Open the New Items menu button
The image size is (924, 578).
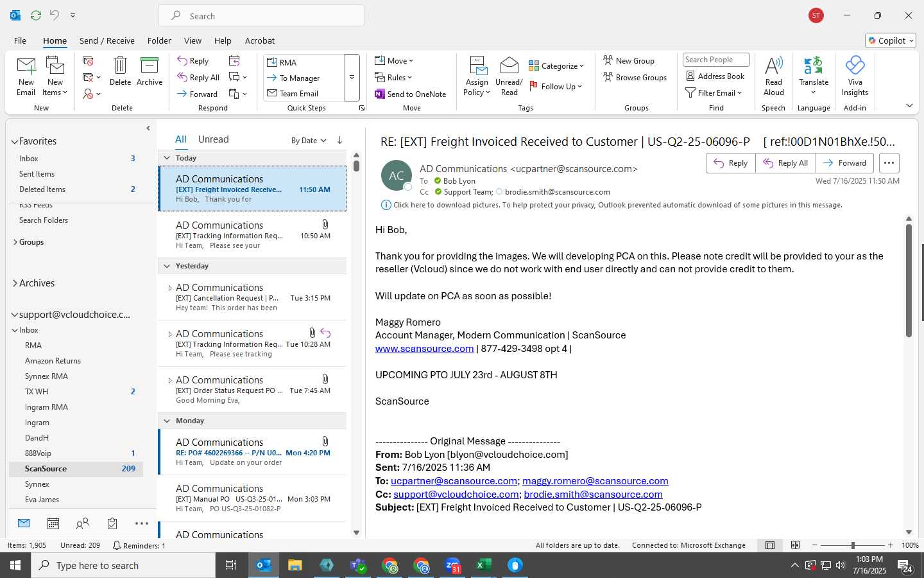[x=55, y=76]
